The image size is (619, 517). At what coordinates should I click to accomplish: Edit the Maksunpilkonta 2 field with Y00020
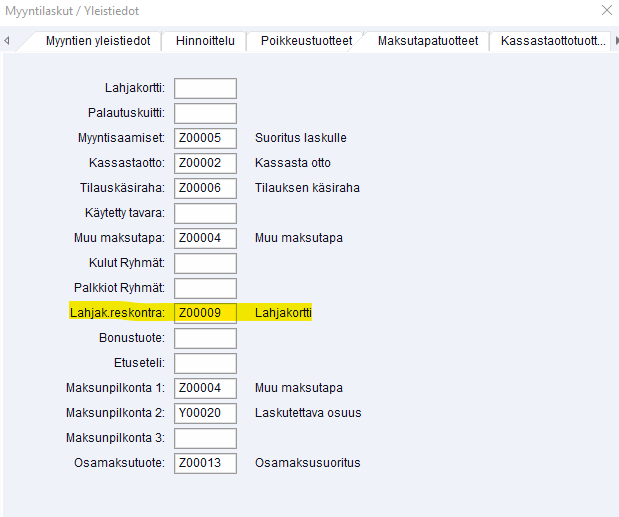coord(205,413)
